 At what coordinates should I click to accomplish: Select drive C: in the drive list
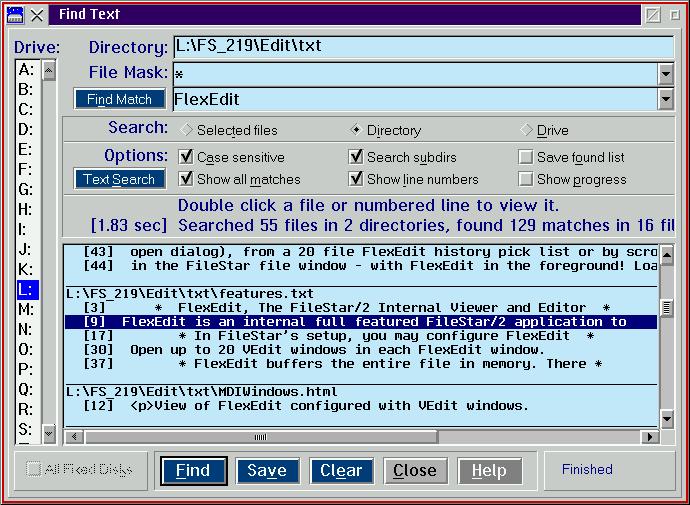(26, 109)
